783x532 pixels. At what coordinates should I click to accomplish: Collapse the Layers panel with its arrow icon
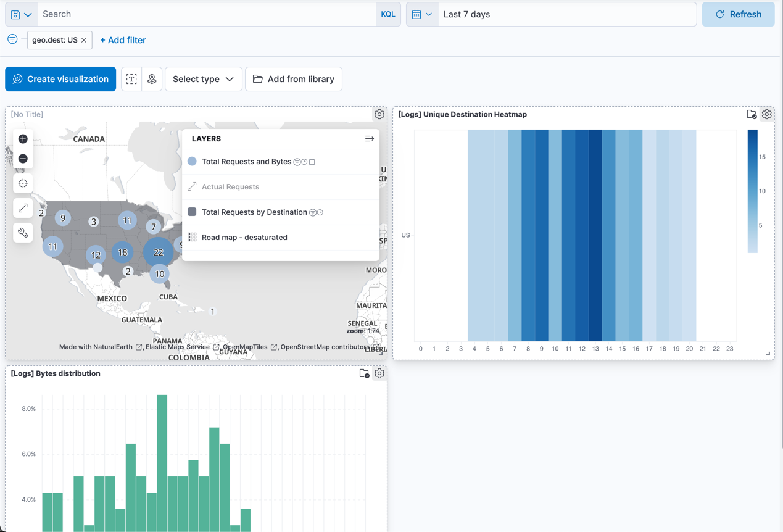coord(370,138)
